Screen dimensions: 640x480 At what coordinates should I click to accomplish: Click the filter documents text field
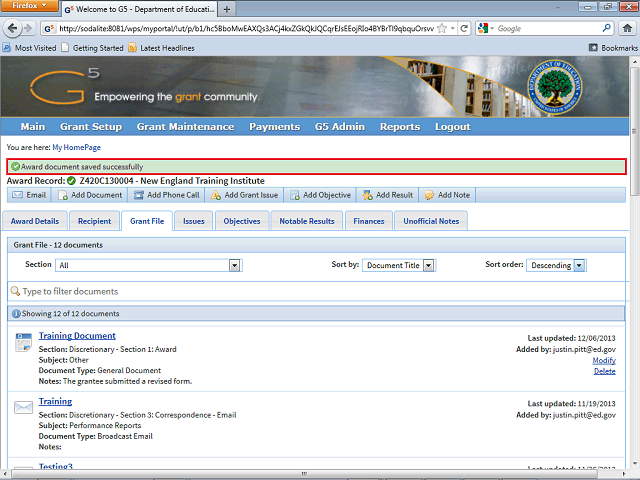click(x=316, y=291)
